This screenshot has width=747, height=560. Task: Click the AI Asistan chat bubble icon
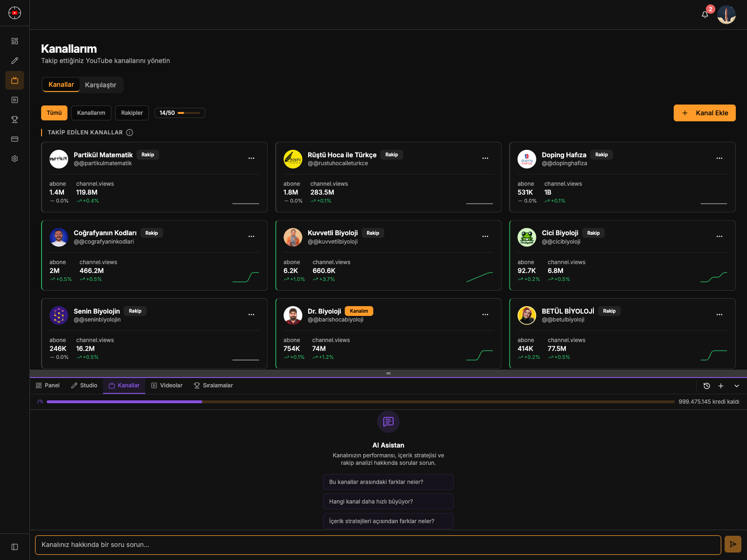point(388,422)
